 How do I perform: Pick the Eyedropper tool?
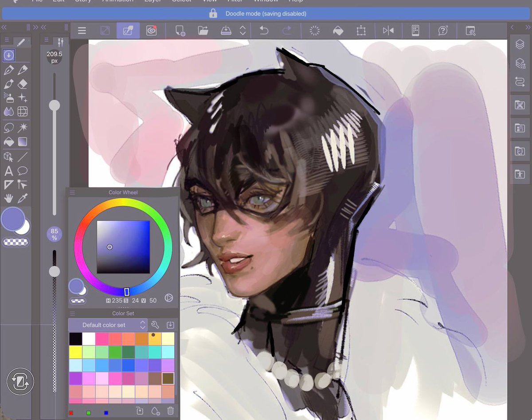pos(23,199)
